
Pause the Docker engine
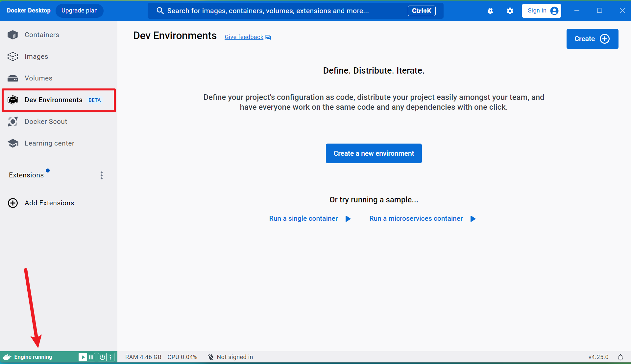tap(91, 357)
